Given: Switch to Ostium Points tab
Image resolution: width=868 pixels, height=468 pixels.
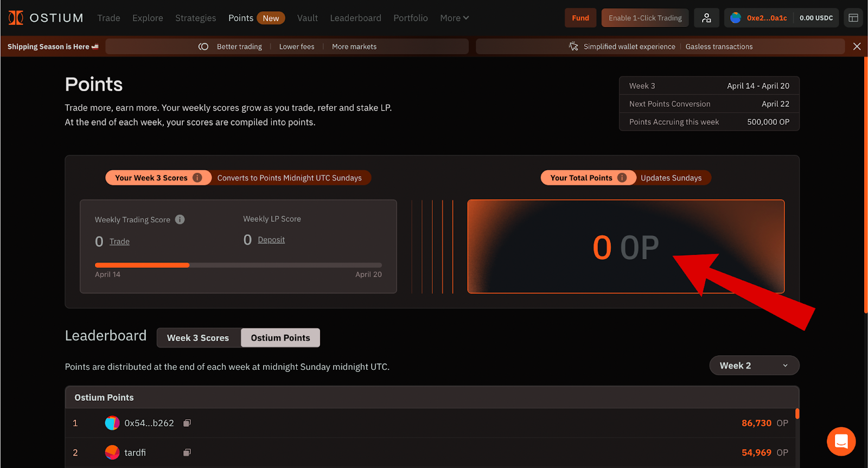Looking at the screenshot, I should coord(280,338).
